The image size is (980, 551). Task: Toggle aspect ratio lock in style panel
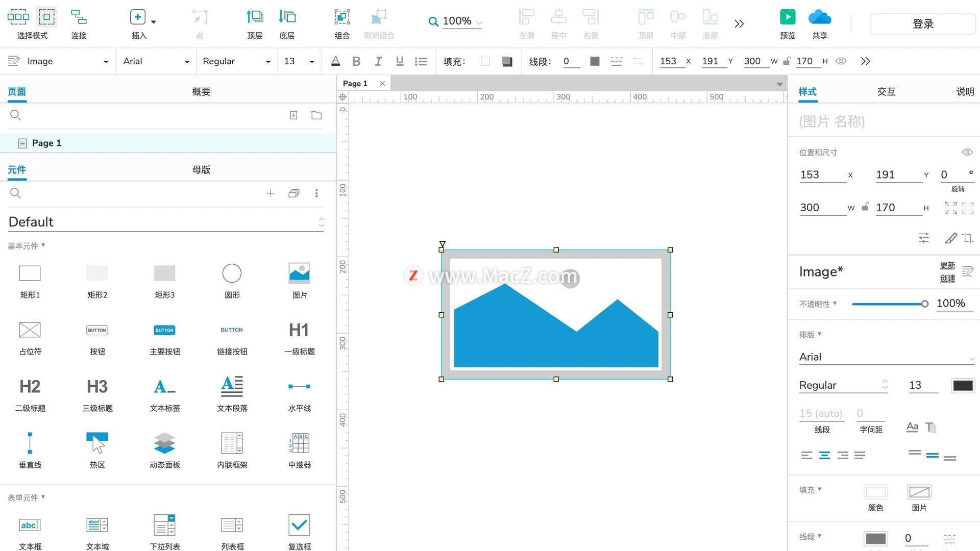[x=865, y=207]
